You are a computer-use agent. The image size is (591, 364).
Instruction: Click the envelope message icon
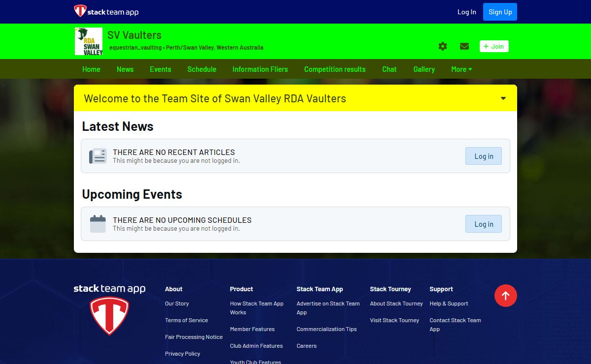[464, 46]
